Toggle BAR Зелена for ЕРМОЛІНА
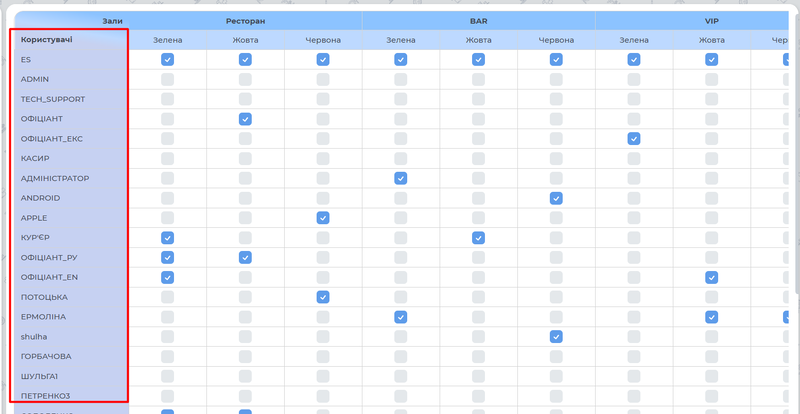 pyautogui.click(x=400, y=317)
